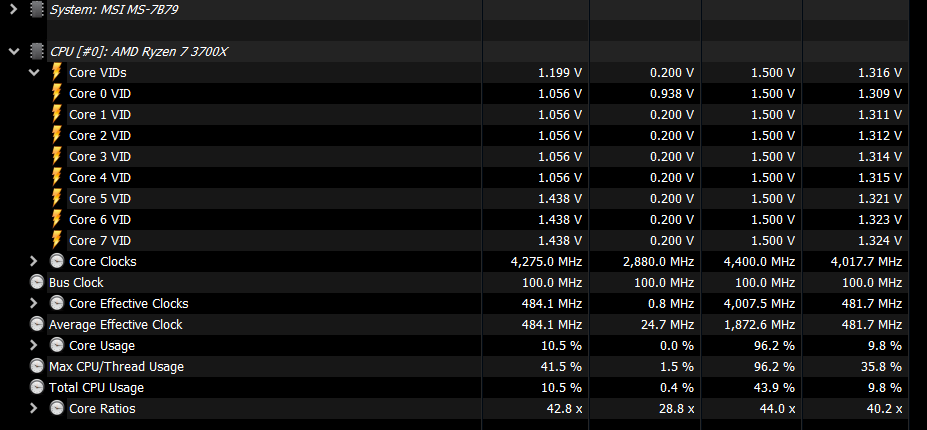Select the Core 5 VID sensor row label
This screenshot has height=430, width=927.
[100, 199]
